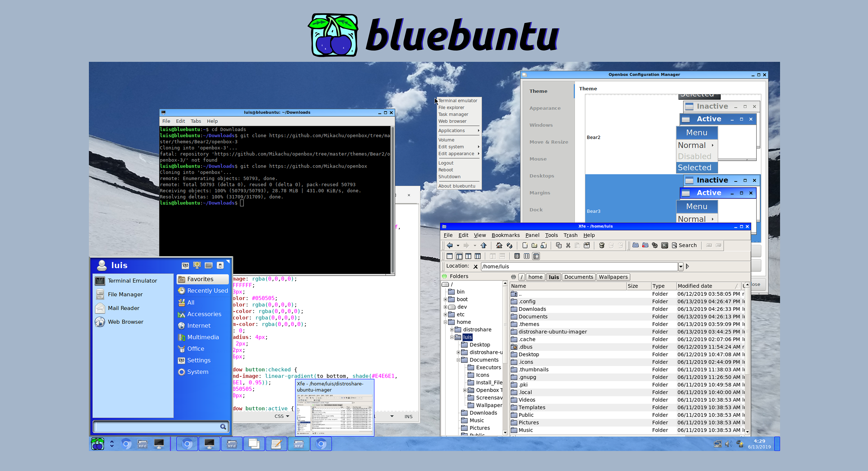The image size is (868, 471).
Task: Open settings icon in luis menu header
Action: [185, 265]
